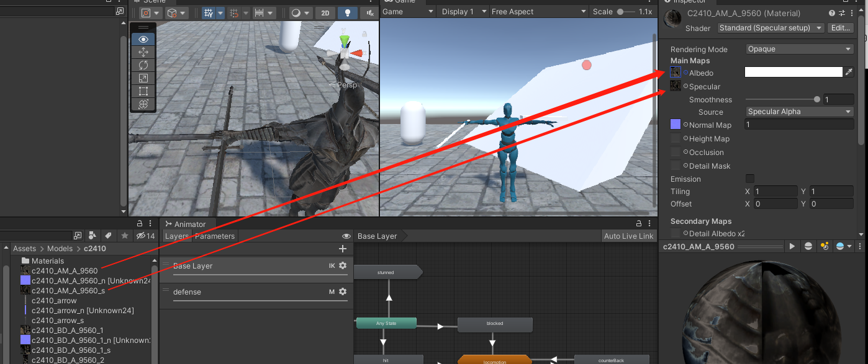
Task: Toggle grid snapping icon in Scene toolbar
Action: pos(234,12)
